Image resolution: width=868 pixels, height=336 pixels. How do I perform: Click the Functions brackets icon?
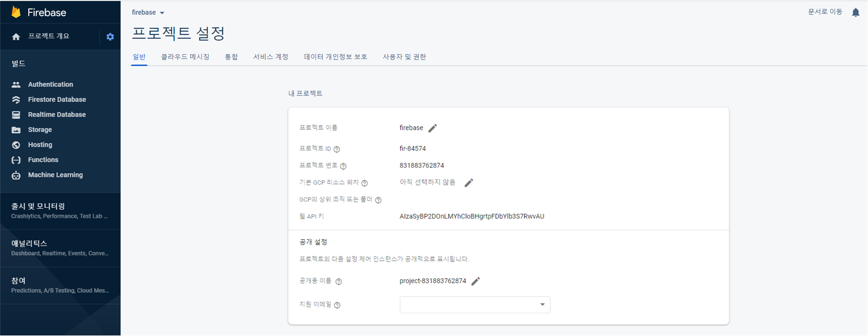coord(16,160)
